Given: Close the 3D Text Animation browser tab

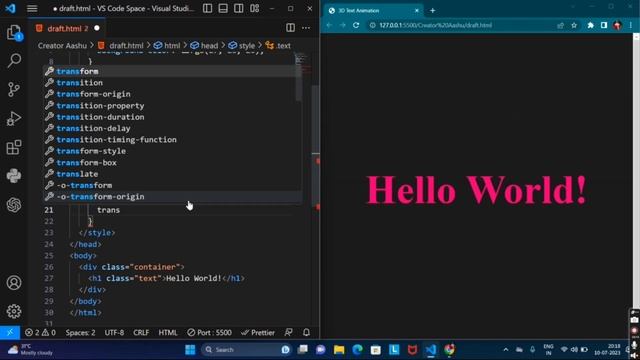Looking at the screenshot, I should tap(416, 11).
